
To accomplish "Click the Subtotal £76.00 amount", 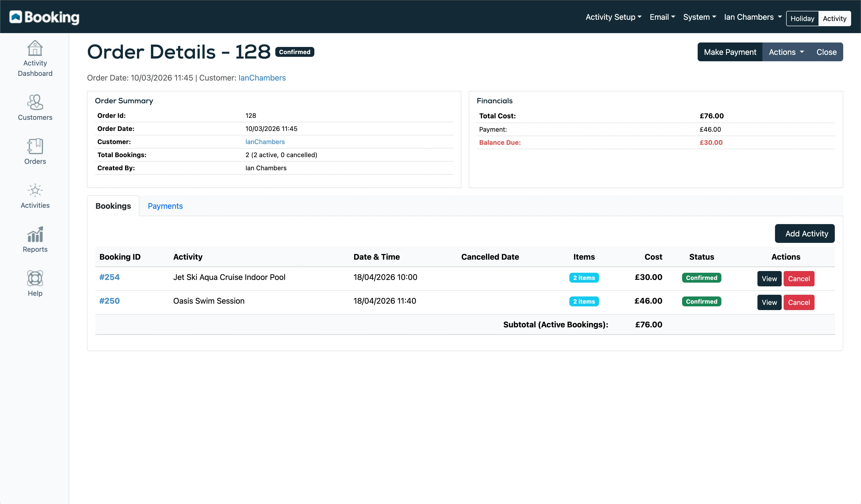I will (x=648, y=324).
